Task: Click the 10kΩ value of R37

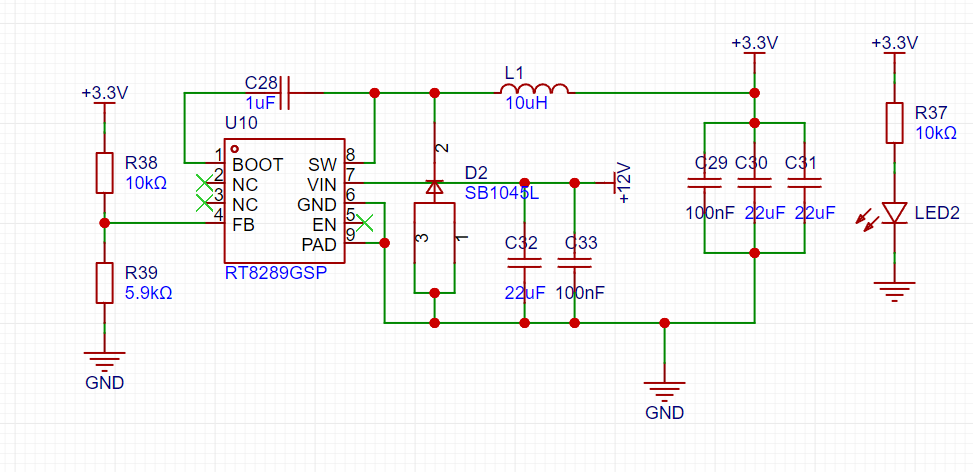Action: coord(936,133)
